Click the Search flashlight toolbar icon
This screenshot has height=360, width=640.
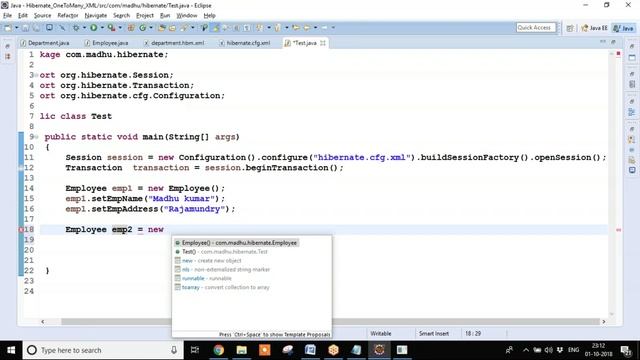(x=184, y=28)
